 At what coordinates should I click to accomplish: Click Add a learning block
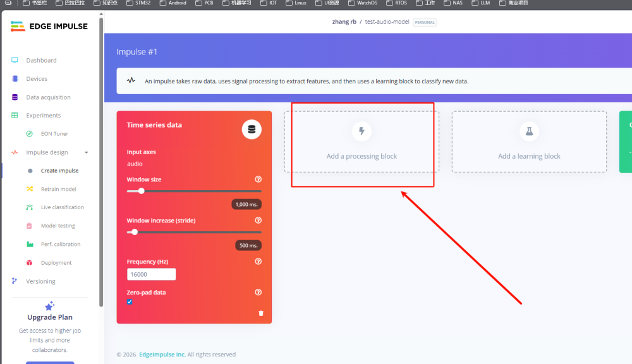coord(529,156)
